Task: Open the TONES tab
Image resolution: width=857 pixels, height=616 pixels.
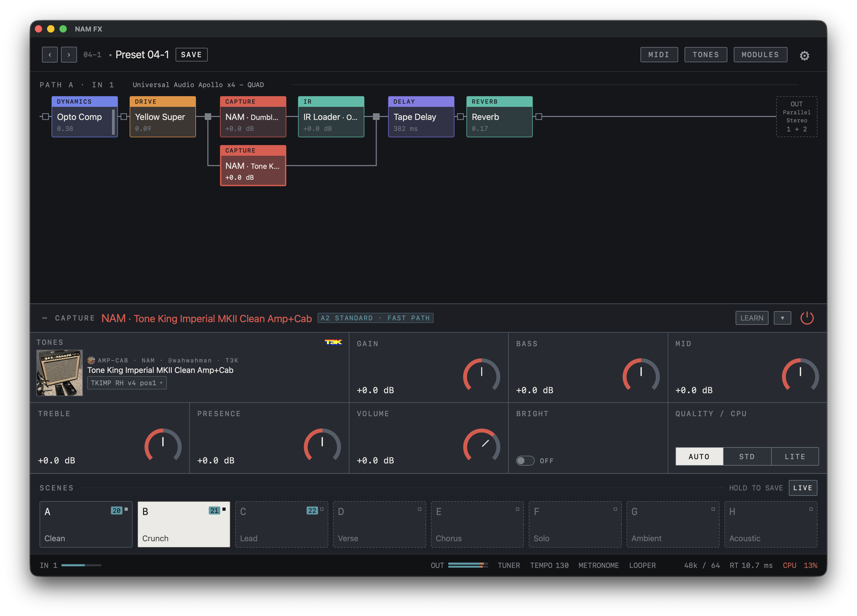Action: point(705,55)
